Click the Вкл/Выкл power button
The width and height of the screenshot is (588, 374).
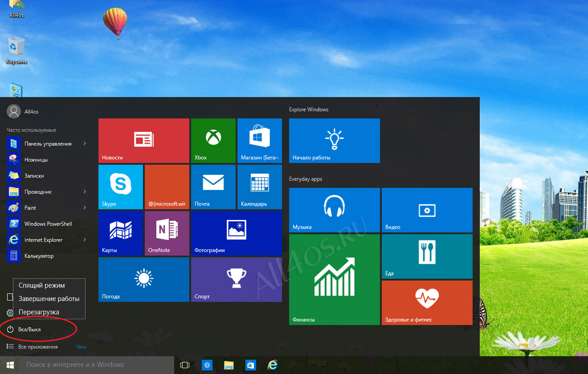pyautogui.click(x=24, y=329)
